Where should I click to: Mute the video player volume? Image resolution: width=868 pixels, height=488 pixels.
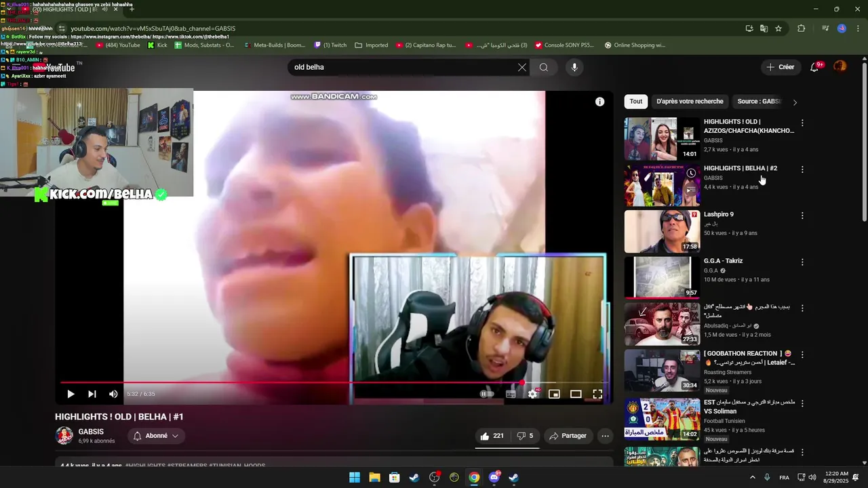click(x=113, y=394)
